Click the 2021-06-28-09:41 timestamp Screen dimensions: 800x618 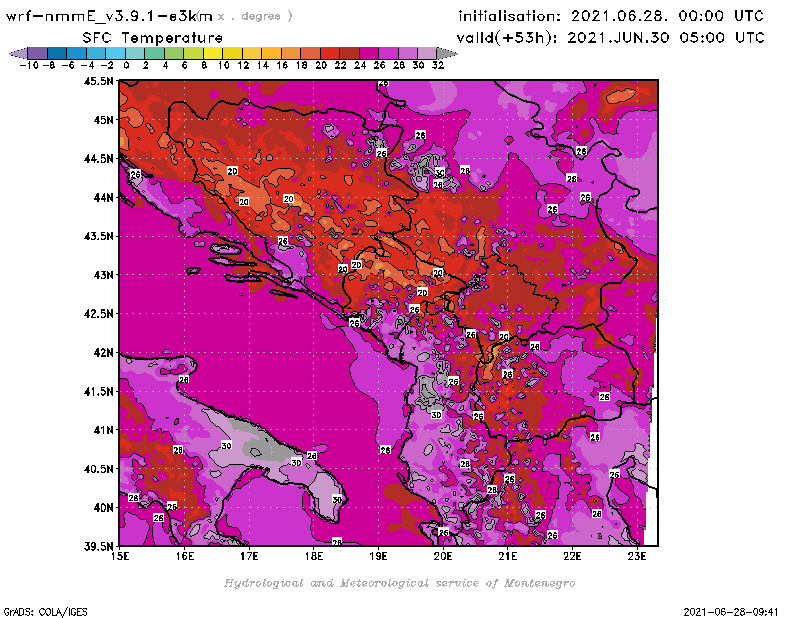pyautogui.click(x=731, y=612)
